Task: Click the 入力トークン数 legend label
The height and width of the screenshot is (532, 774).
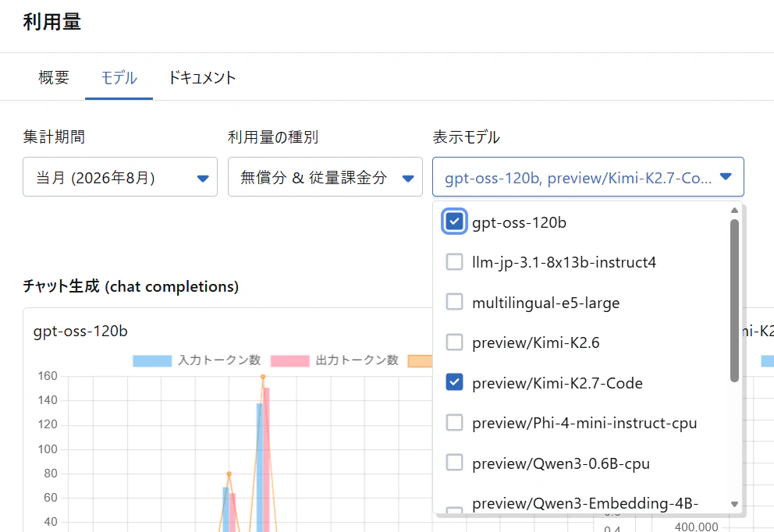Action: [219, 360]
